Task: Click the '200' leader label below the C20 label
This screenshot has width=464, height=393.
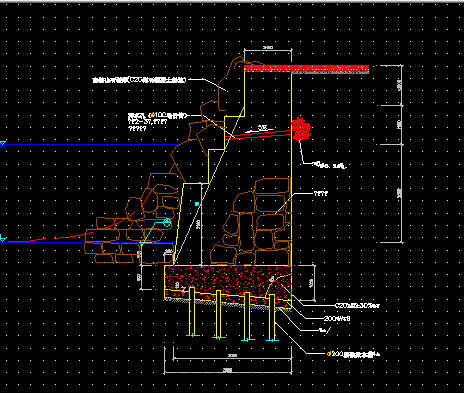Action: pos(337,319)
